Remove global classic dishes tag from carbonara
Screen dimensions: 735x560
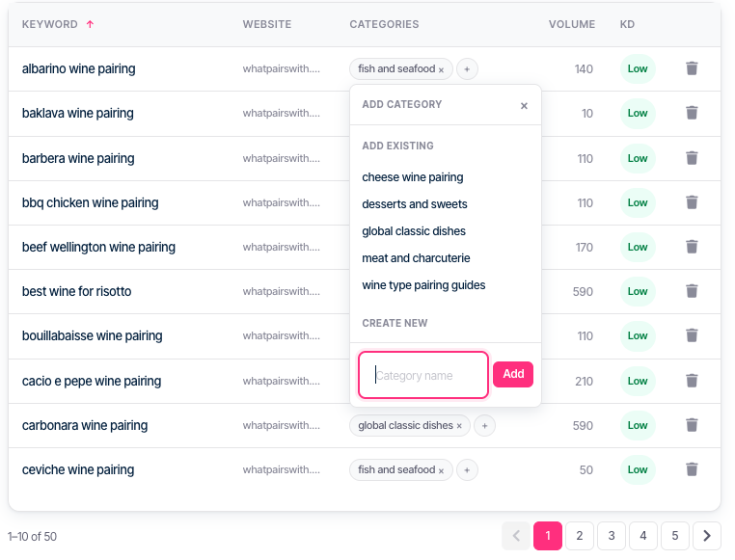click(459, 426)
